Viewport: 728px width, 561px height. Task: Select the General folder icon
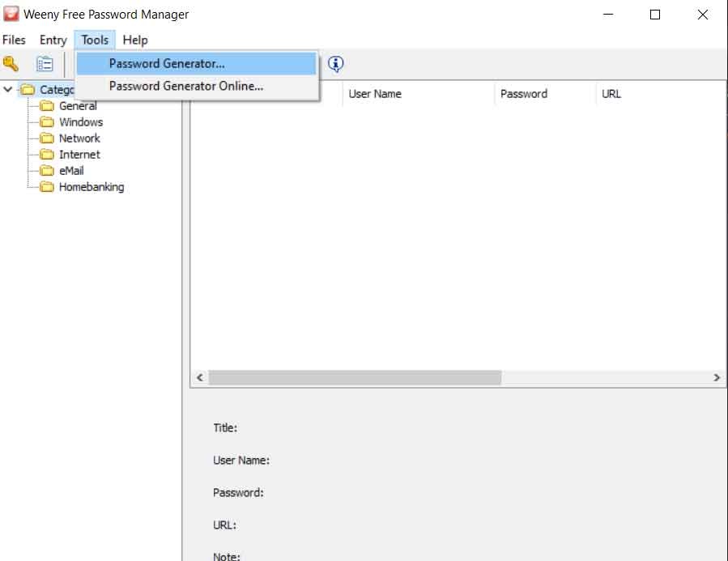tap(46, 106)
